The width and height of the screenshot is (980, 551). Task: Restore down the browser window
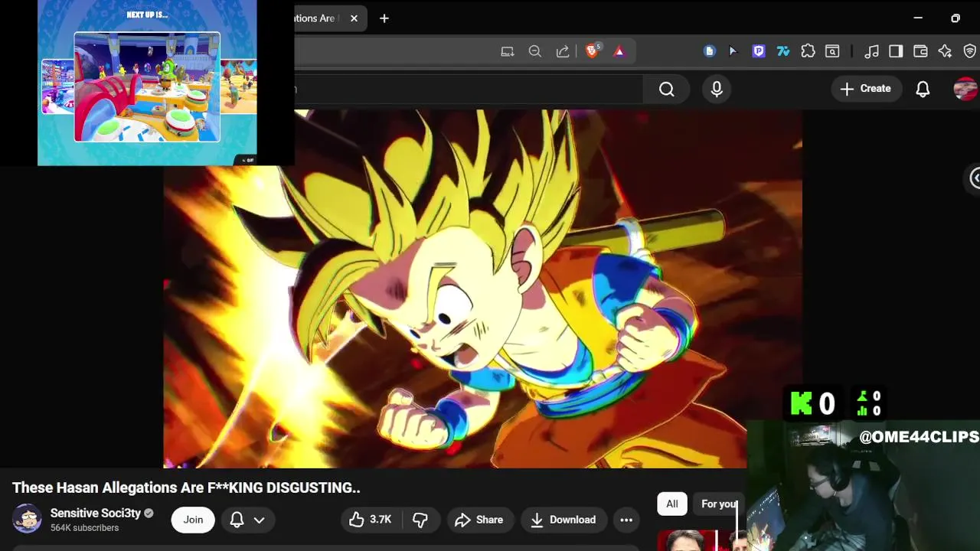[955, 18]
